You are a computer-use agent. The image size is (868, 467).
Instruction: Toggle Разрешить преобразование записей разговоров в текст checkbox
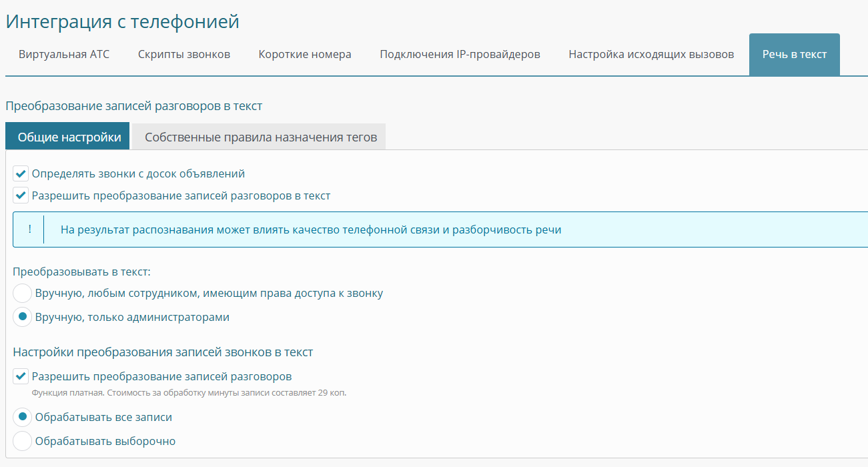[x=21, y=196]
